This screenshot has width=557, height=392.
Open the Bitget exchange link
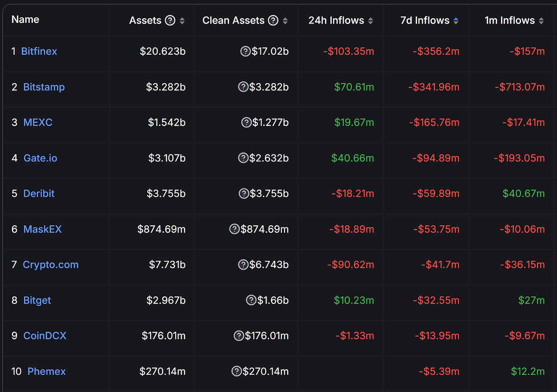pos(37,301)
